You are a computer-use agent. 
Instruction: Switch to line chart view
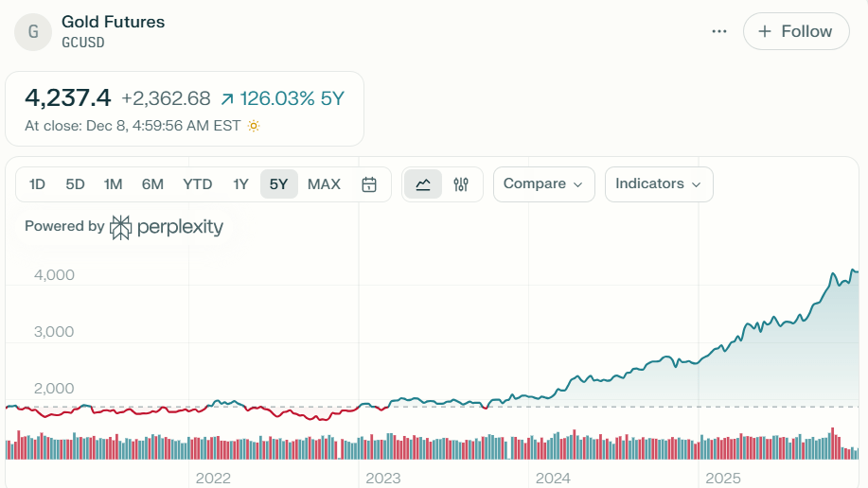point(423,184)
